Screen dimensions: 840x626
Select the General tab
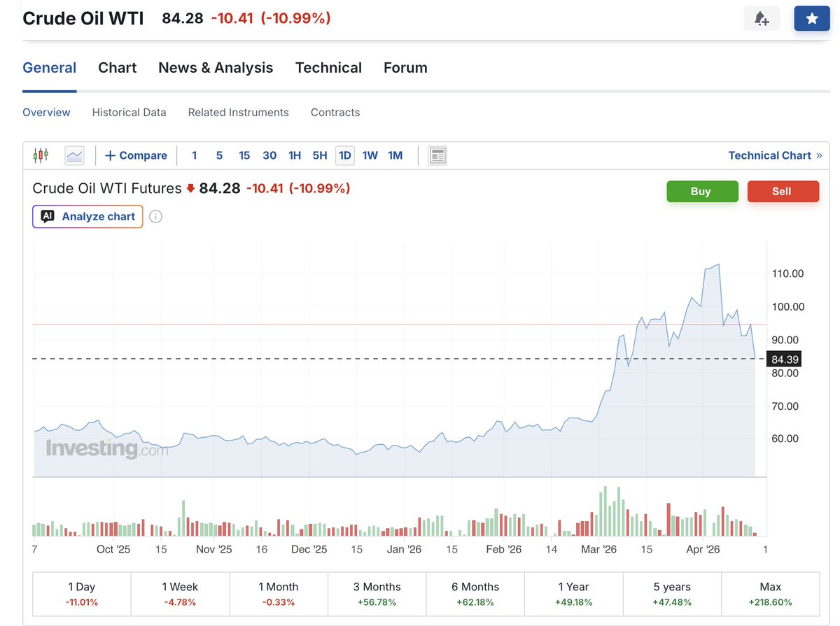pos(50,68)
